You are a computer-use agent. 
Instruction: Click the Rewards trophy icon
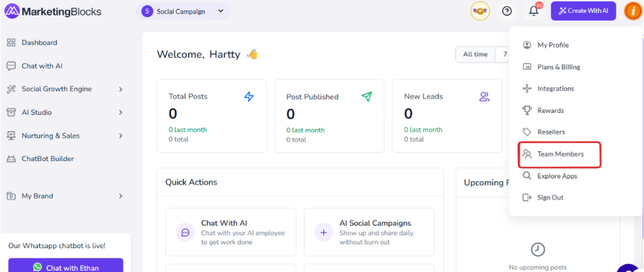click(x=527, y=110)
